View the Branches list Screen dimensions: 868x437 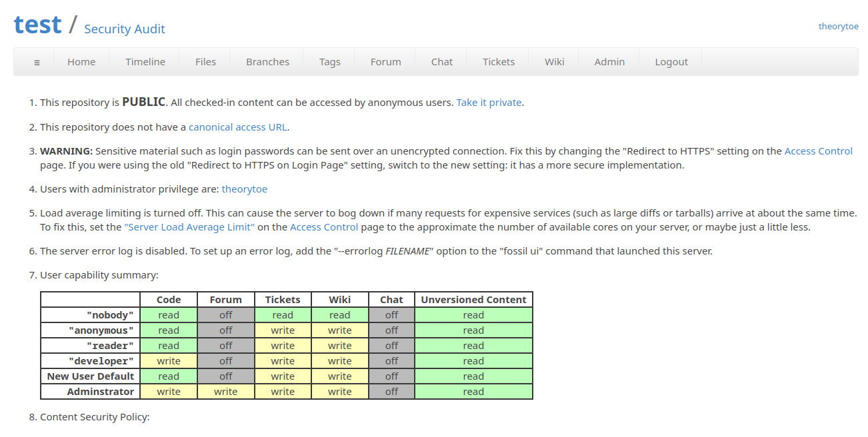267,61
